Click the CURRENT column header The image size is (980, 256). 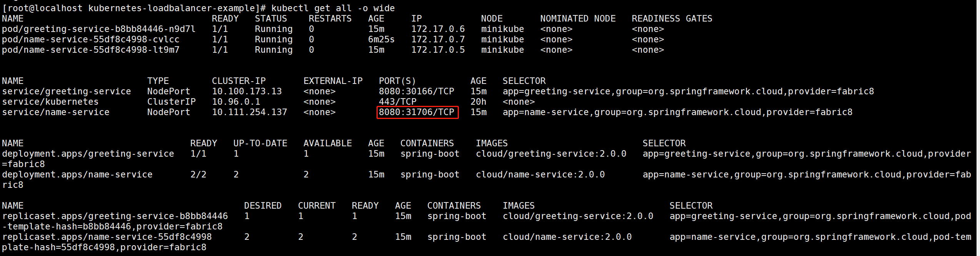tap(317, 206)
